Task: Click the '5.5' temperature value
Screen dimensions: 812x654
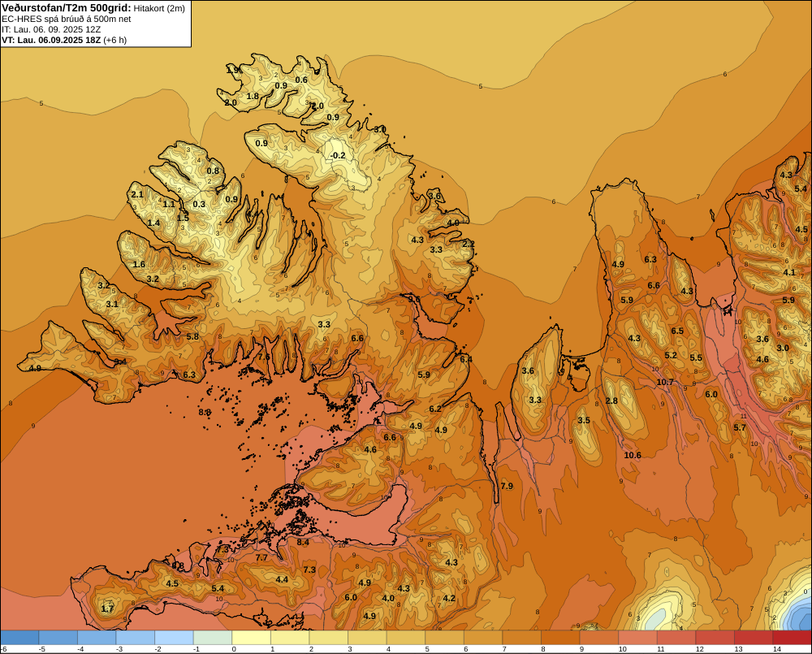Action: (x=696, y=357)
